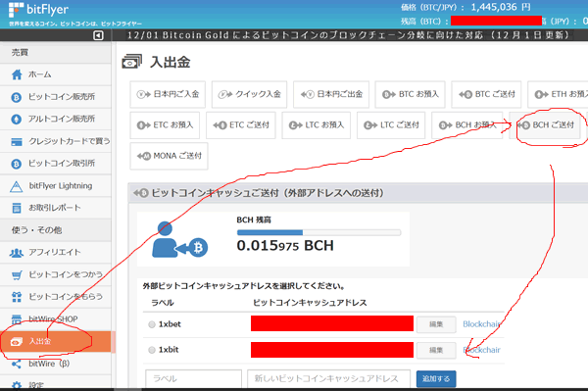Click the 新しいビットコインキャッシュアドレス field
The width and height of the screenshot is (588, 391).
click(x=329, y=379)
